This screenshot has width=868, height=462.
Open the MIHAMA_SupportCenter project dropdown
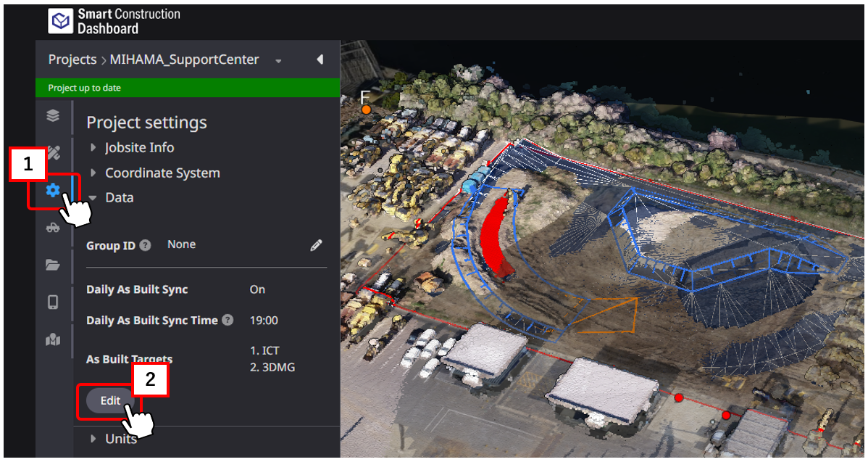coord(278,61)
